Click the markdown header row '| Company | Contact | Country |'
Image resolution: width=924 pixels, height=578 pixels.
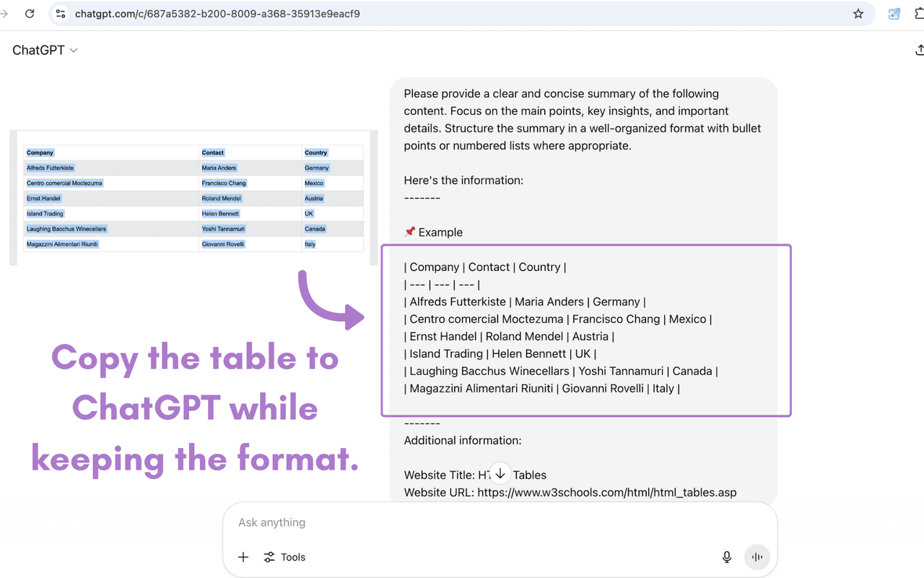click(x=485, y=267)
